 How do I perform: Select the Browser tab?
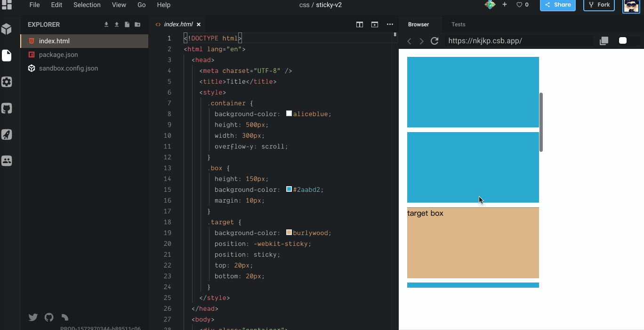[x=419, y=24]
